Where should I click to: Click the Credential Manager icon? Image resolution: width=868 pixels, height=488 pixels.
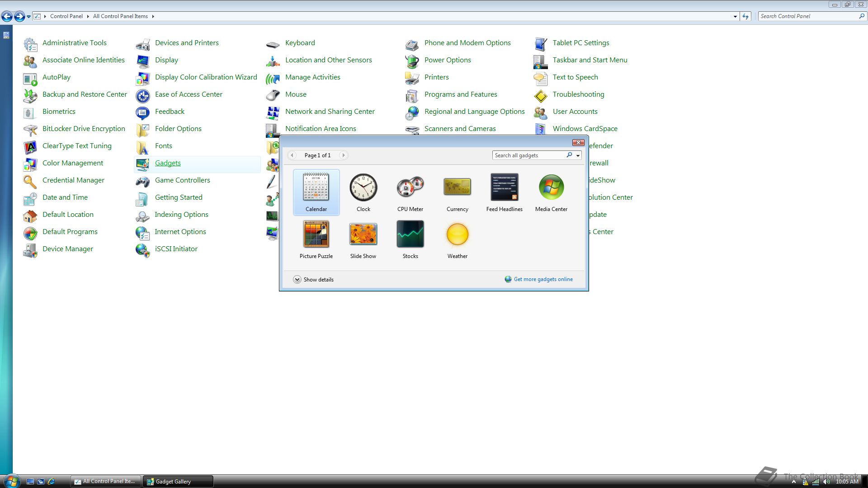click(30, 181)
